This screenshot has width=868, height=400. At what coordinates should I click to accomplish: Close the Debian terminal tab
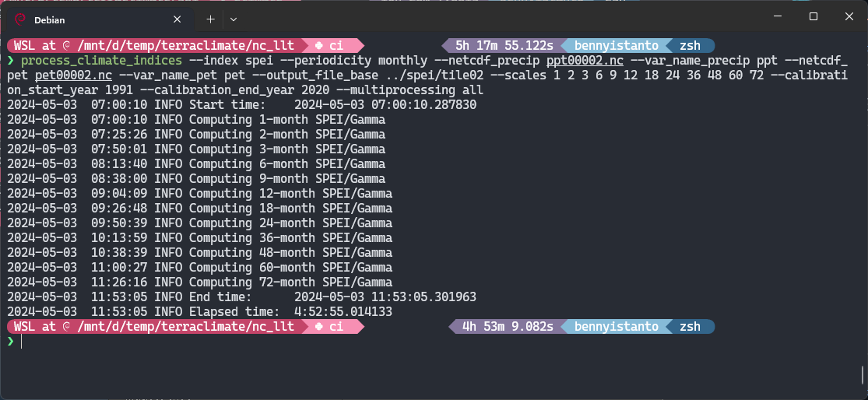(177, 19)
